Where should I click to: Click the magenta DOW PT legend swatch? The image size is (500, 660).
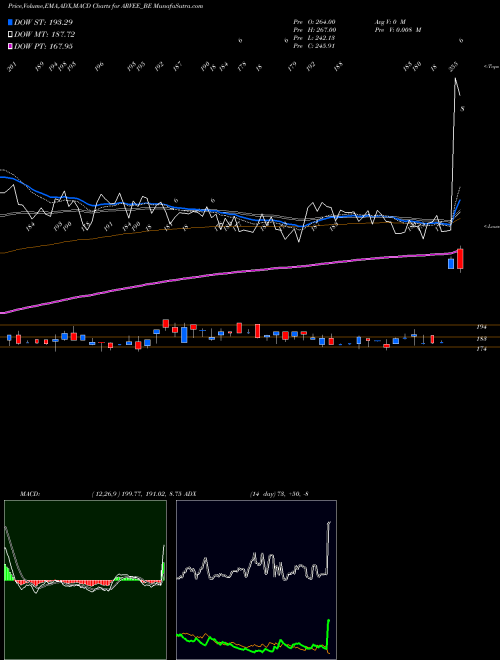[x=10, y=46]
